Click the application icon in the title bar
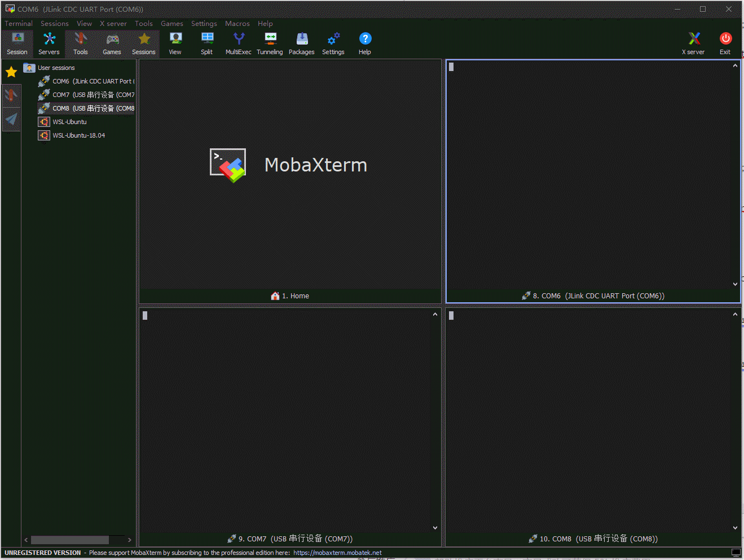The width and height of the screenshot is (744, 560). tap(10, 9)
